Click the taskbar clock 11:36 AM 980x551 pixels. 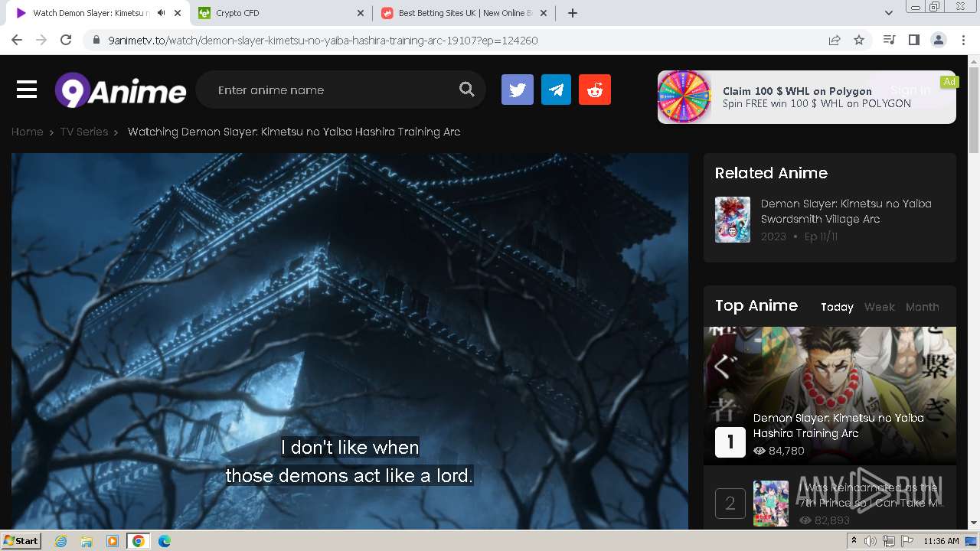pyautogui.click(x=941, y=541)
